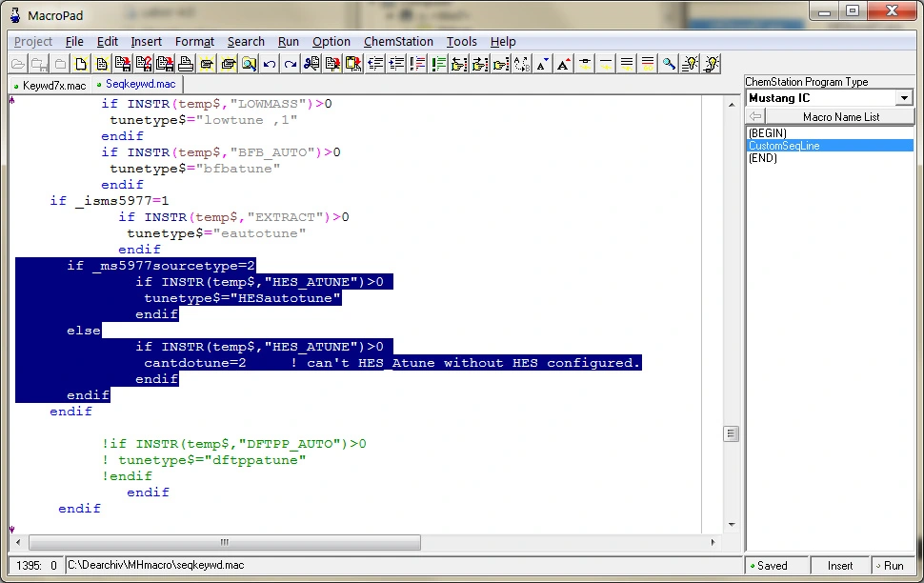The height and width of the screenshot is (583, 924).
Task: Open the Insert menu
Action: pyautogui.click(x=146, y=42)
